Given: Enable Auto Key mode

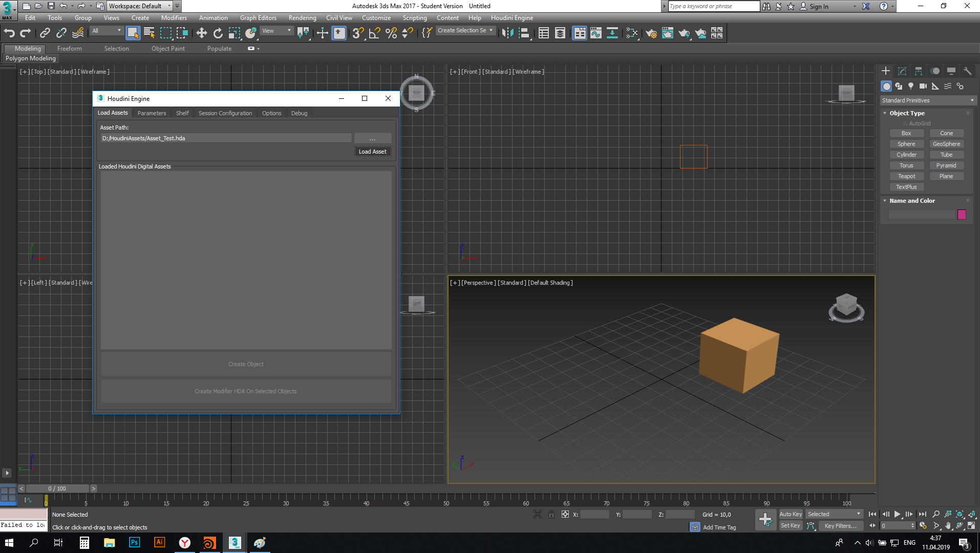Looking at the screenshot, I should click(x=791, y=514).
